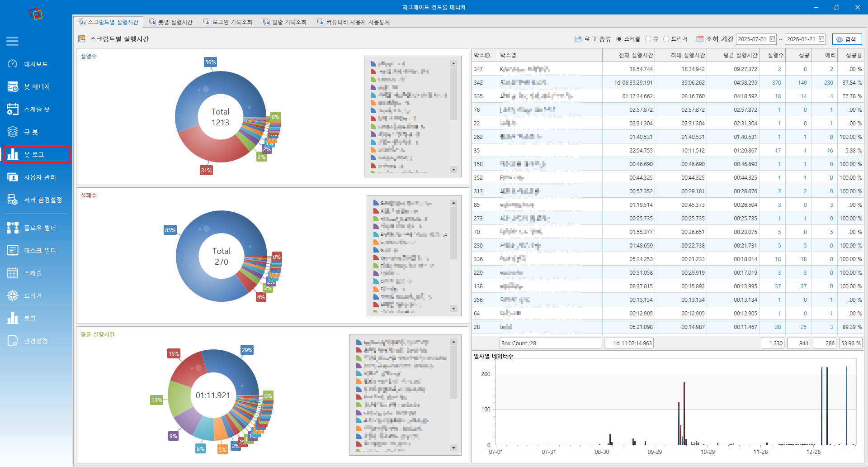Open end date calendar dropdown
868x467 pixels.
[821, 39]
